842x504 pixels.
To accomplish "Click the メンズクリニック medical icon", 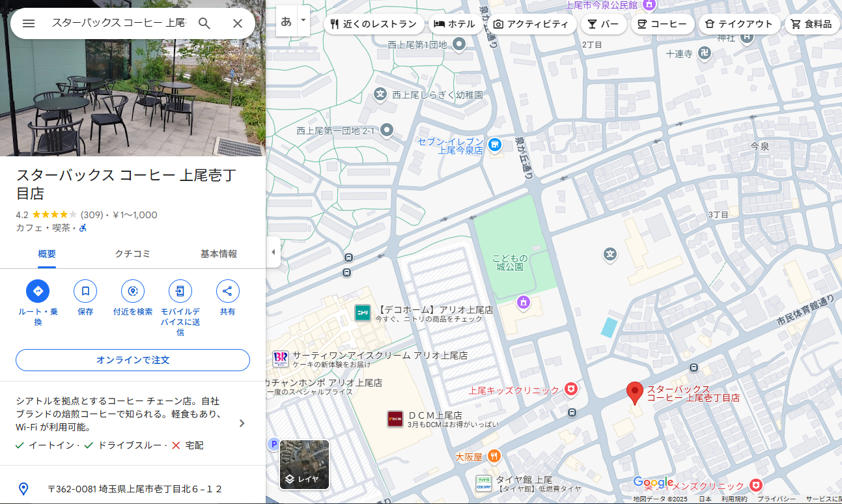I will click(755, 485).
